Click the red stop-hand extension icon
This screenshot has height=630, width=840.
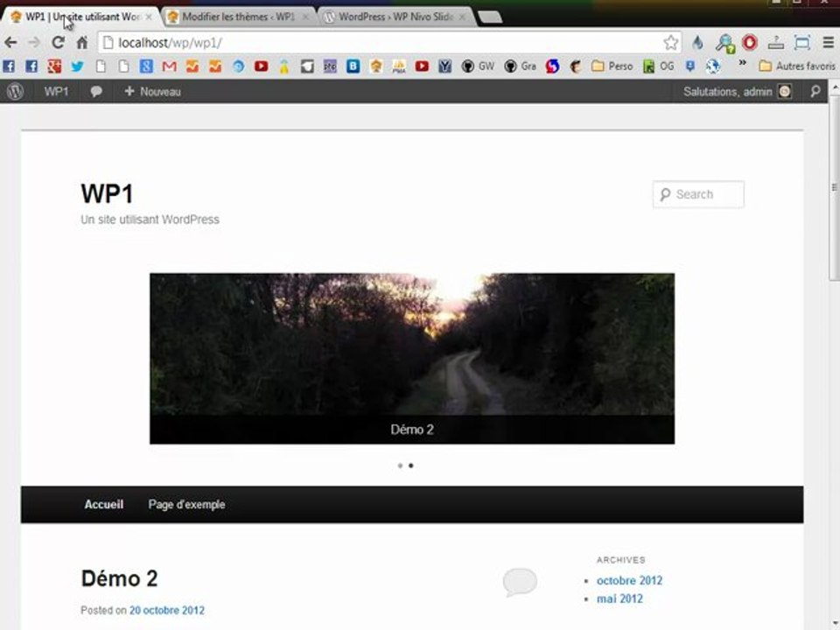click(x=750, y=42)
